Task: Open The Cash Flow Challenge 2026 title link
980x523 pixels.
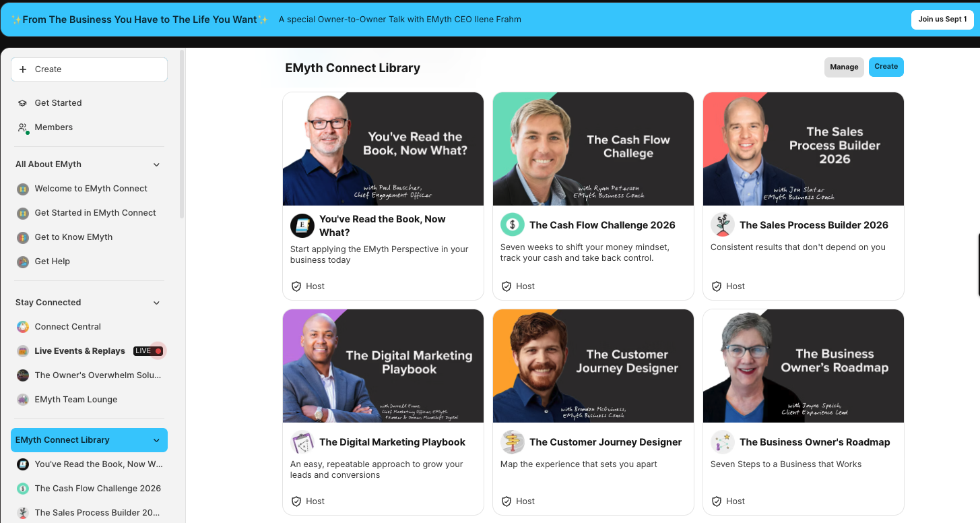Action: [602, 225]
